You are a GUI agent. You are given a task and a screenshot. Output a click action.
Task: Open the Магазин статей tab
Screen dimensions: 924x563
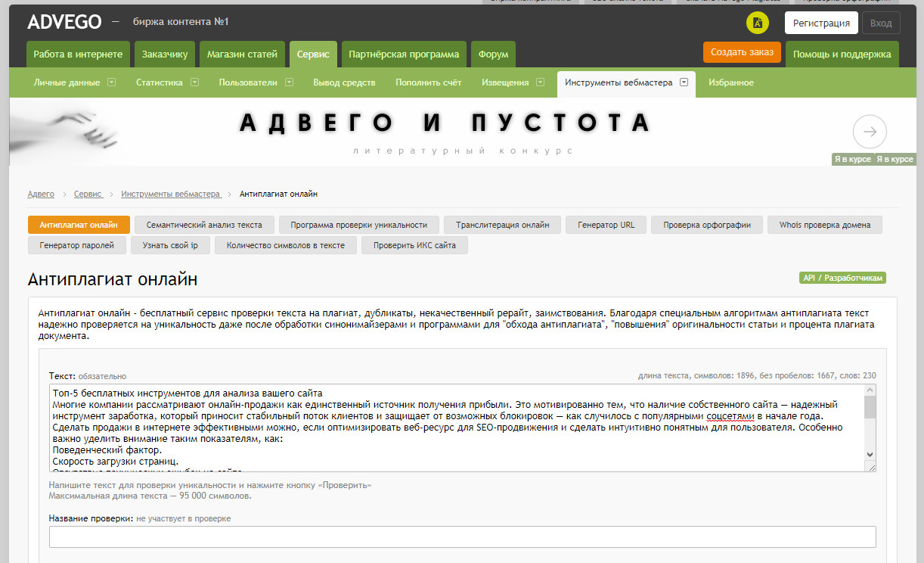click(x=242, y=54)
